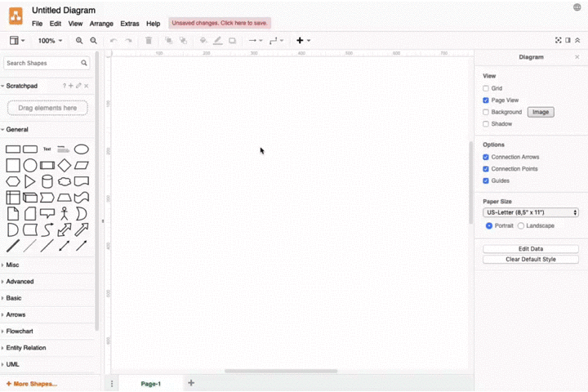588x392 pixels.
Task: Enable the Grid checkbox
Action: pos(486,88)
